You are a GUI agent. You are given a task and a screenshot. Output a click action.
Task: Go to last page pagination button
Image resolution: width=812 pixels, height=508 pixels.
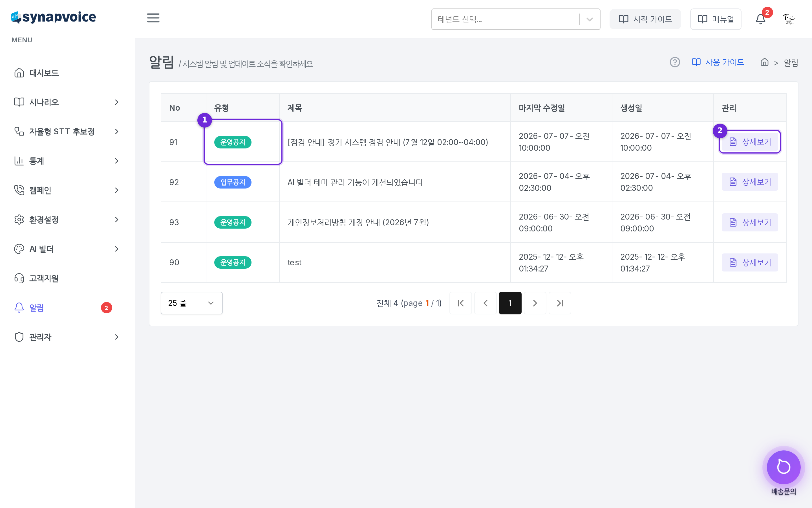[560, 303]
